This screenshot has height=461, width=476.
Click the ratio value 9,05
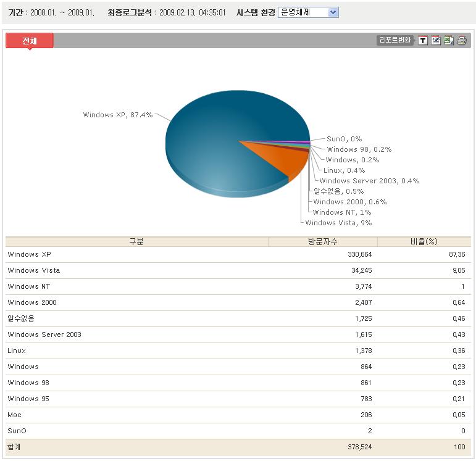pos(459,270)
